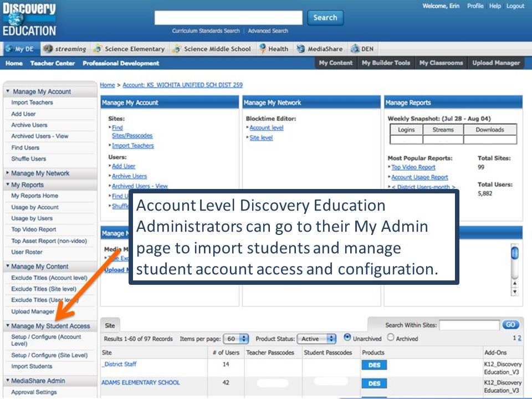Open the Teacher Center nav item
This screenshot has height=399, width=532.
point(53,63)
